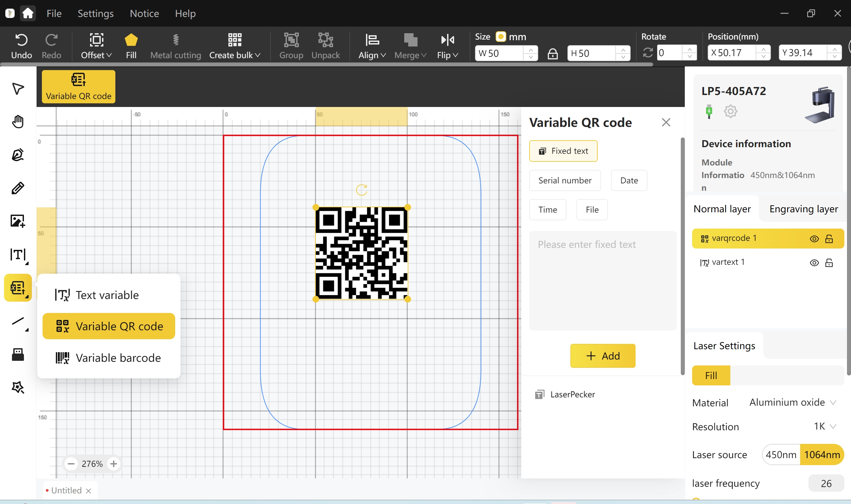Go to the Home screen icon

tap(28, 13)
